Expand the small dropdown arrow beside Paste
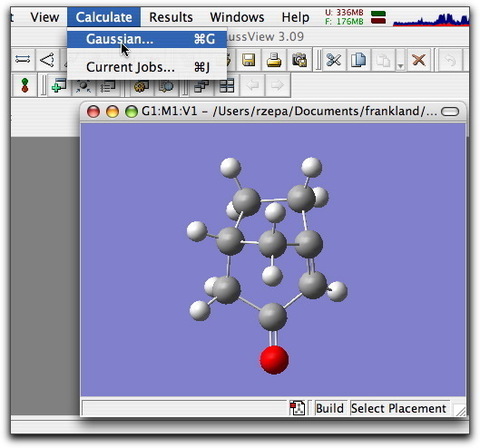This screenshot has height=448, width=480. 400,66
